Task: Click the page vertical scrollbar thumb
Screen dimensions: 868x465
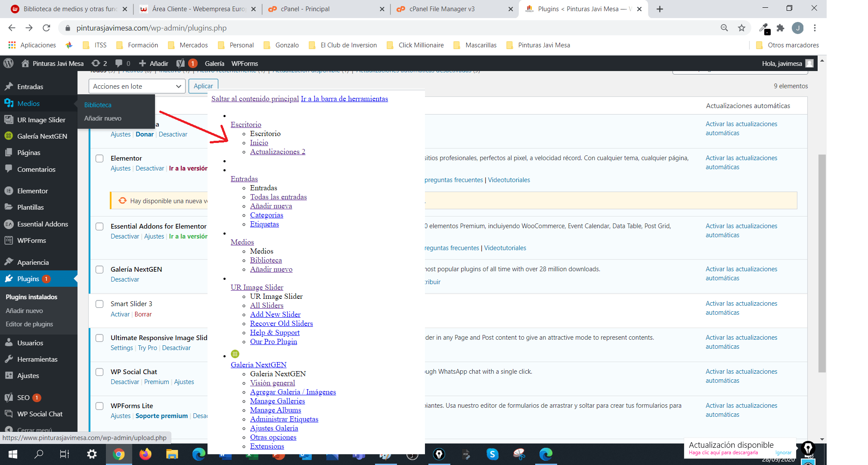Action: pos(822,263)
